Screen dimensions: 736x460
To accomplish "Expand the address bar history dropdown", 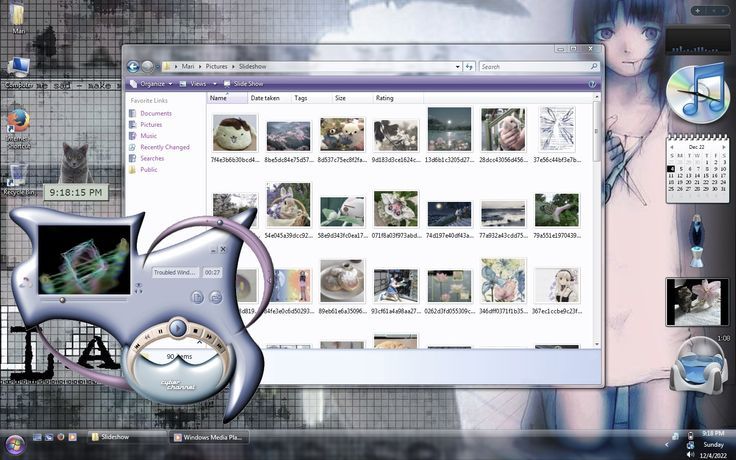I will (456, 66).
